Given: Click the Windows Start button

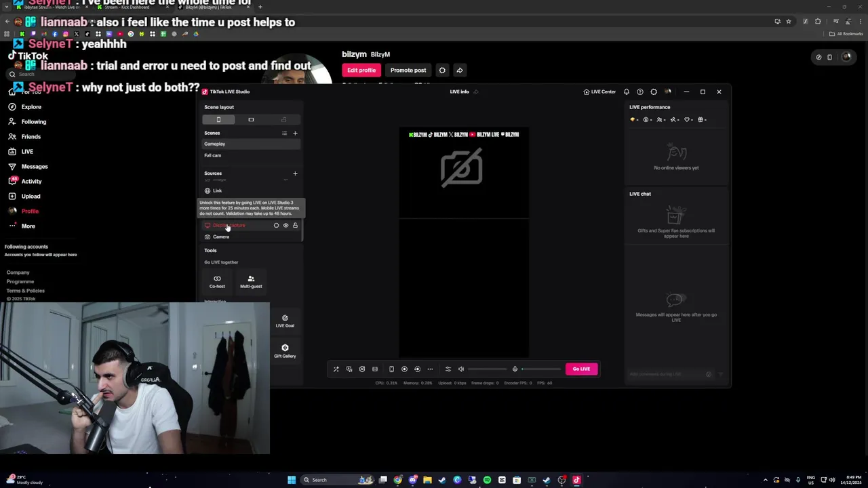Looking at the screenshot, I should 292,480.
